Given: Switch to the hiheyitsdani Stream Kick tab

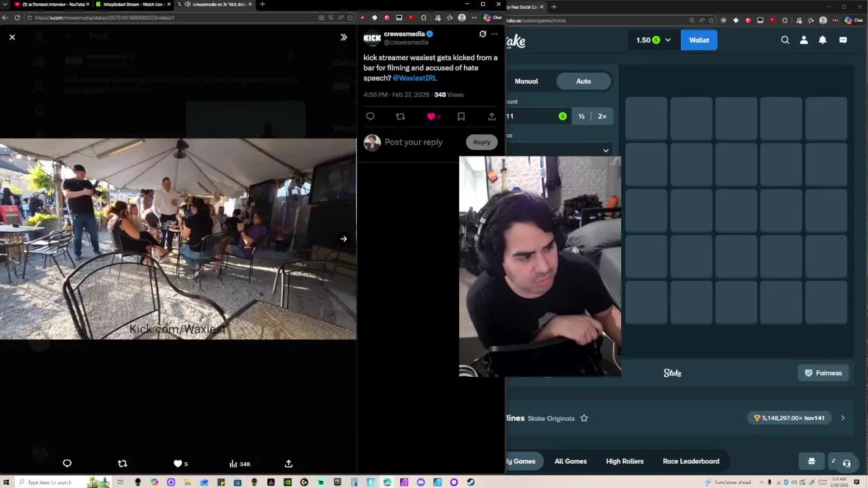Looking at the screenshot, I should click(132, 4).
